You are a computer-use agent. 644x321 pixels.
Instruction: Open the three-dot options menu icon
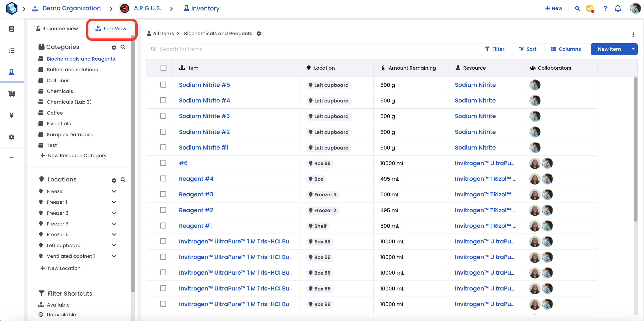[x=633, y=34]
